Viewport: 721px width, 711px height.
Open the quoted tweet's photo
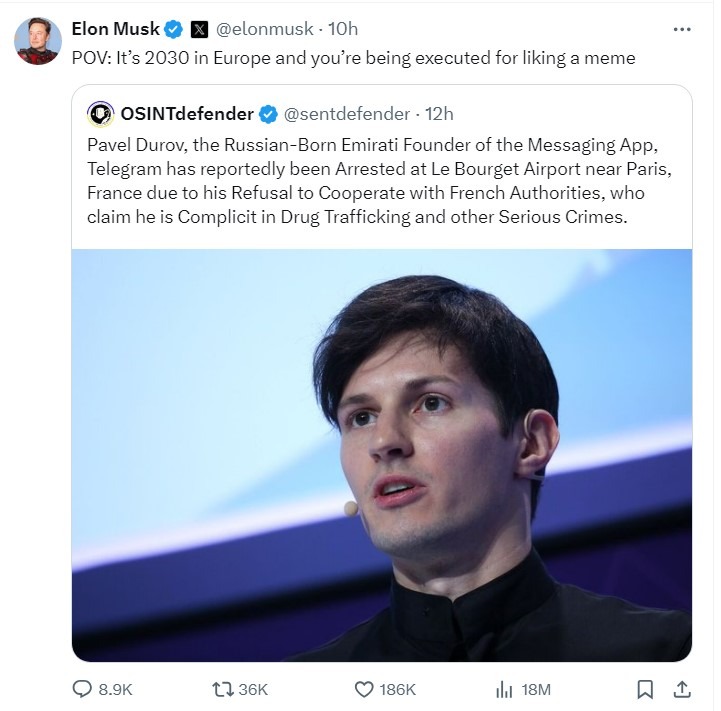click(381, 455)
